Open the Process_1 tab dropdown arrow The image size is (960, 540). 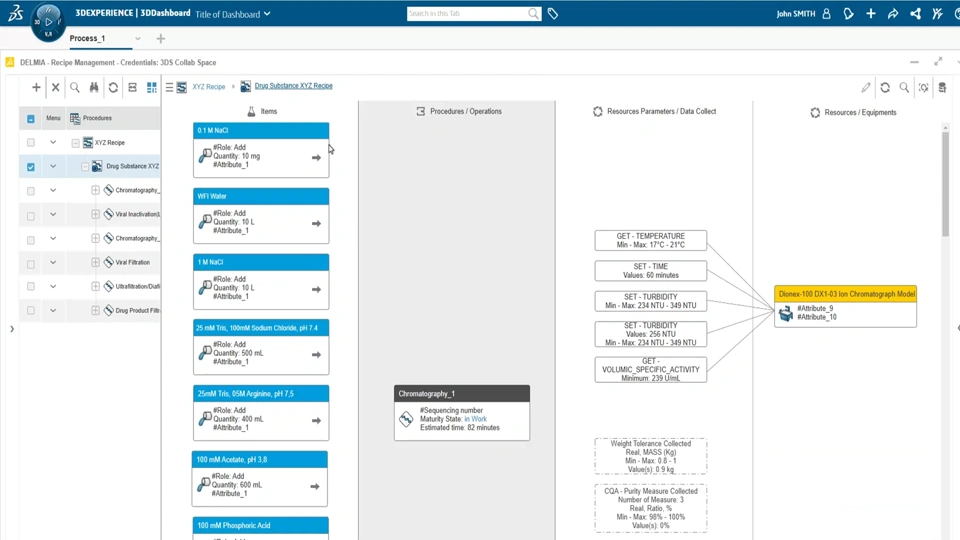pyautogui.click(x=138, y=39)
